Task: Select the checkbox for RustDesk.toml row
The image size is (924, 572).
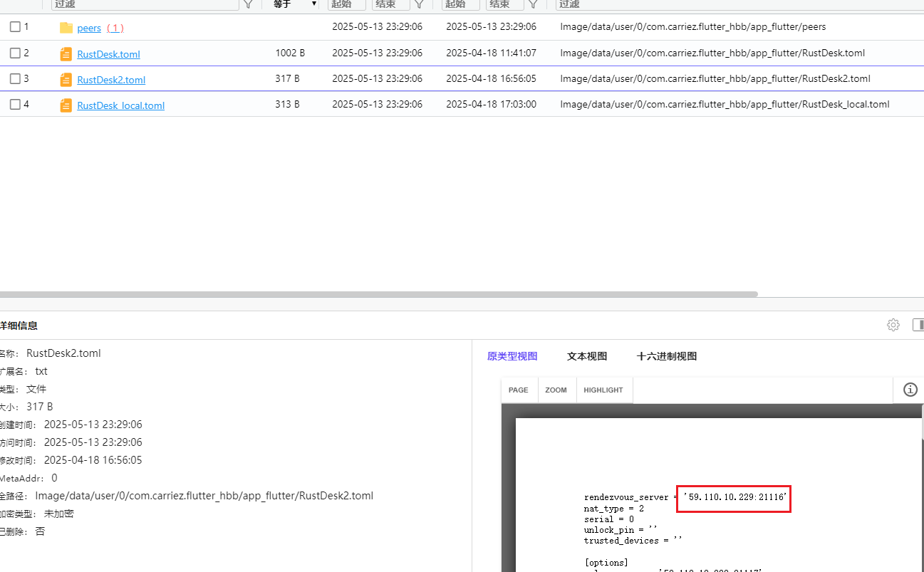Action: click(x=15, y=53)
